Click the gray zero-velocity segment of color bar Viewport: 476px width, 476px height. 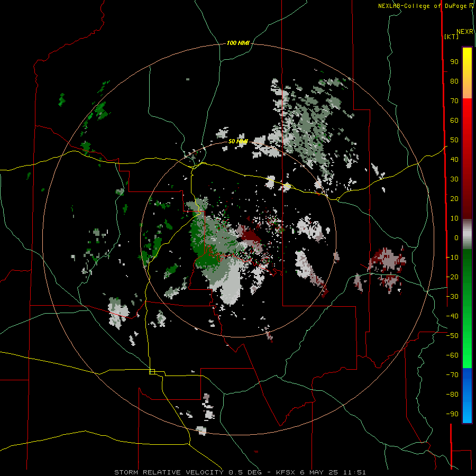[x=467, y=234]
